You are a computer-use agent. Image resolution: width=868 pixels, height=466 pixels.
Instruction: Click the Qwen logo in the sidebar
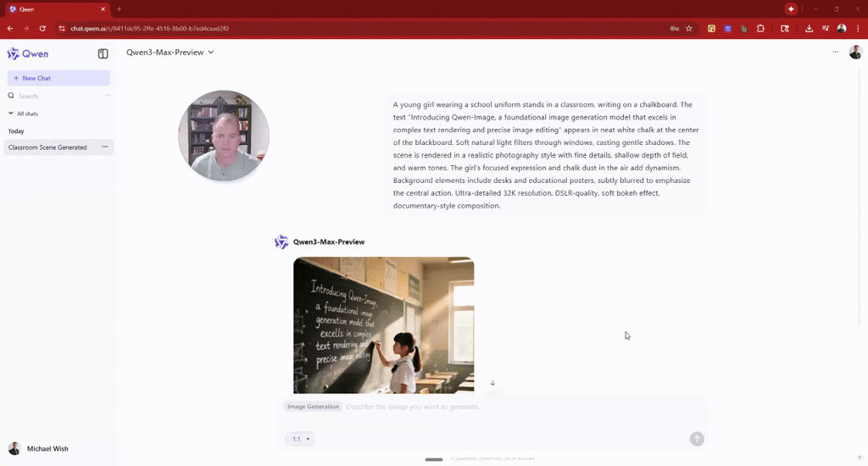[x=28, y=53]
